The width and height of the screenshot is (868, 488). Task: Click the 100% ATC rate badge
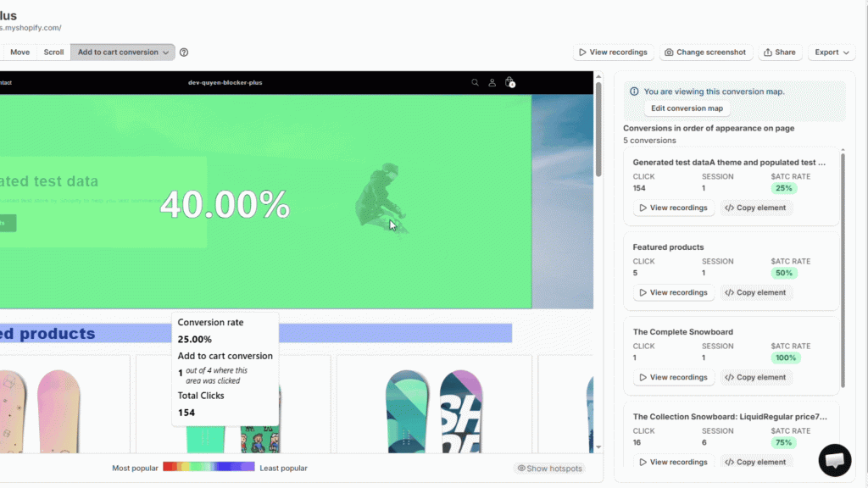click(x=785, y=358)
